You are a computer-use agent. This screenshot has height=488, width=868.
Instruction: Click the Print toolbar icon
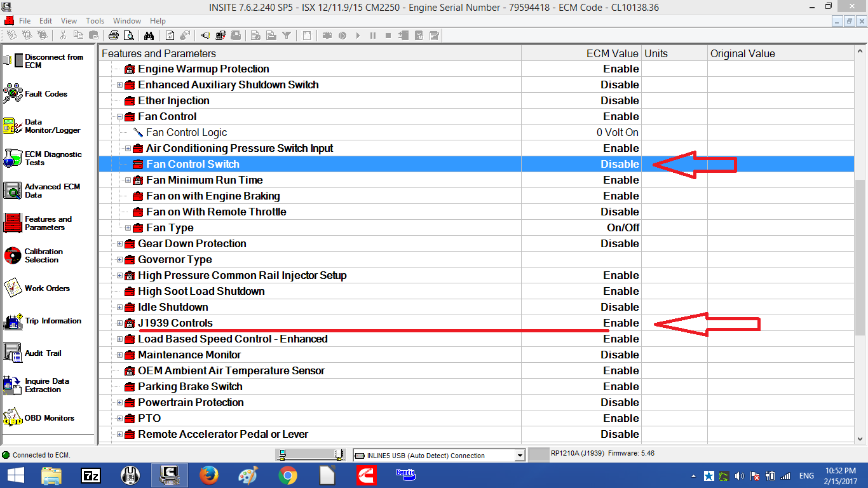click(x=113, y=36)
